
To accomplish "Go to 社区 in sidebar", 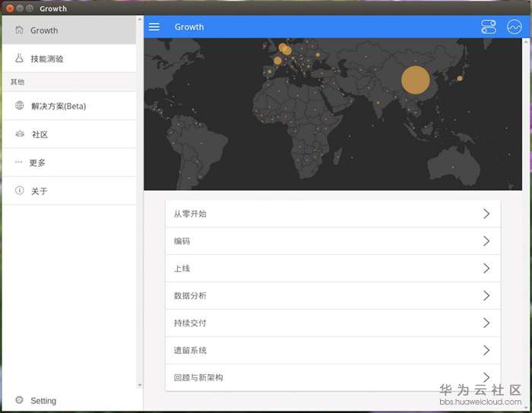I will (x=69, y=134).
